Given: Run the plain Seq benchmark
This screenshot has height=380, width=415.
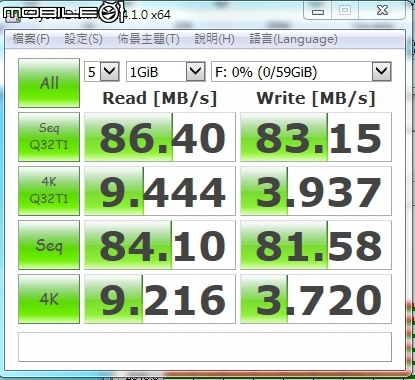Looking at the screenshot, I should (x=49, y=245).
